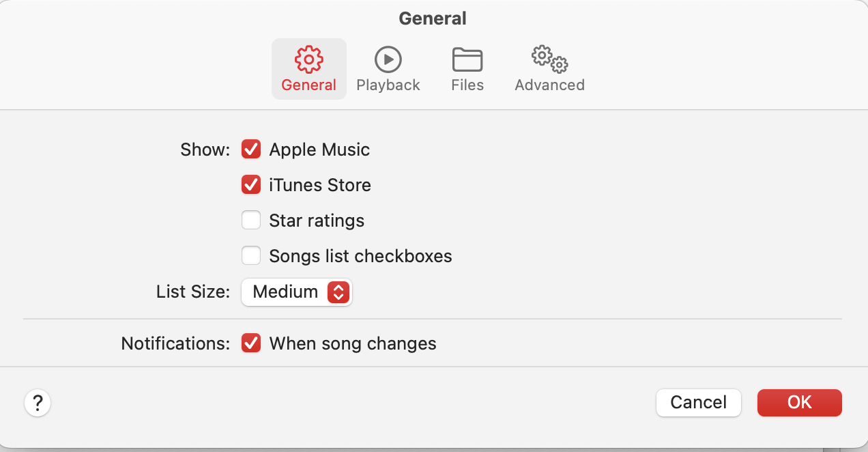
Task: Click the Files folder icon
Action: coord(467,60)
